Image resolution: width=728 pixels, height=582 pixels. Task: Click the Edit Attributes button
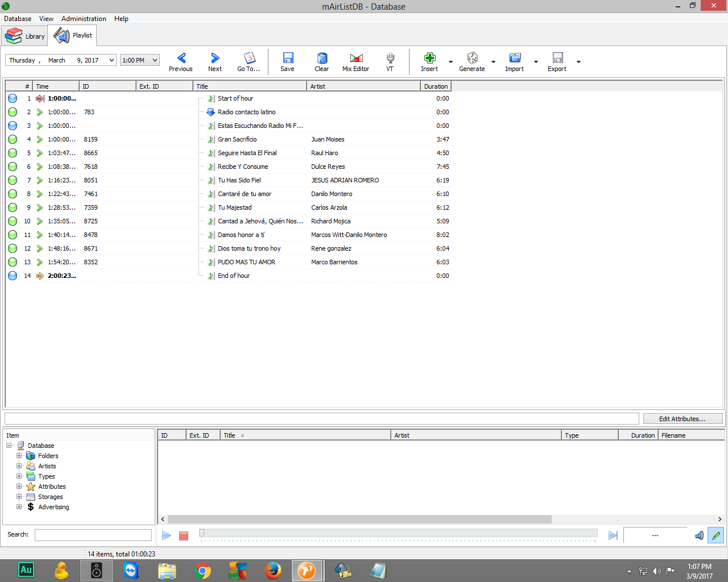click(682, 419)
